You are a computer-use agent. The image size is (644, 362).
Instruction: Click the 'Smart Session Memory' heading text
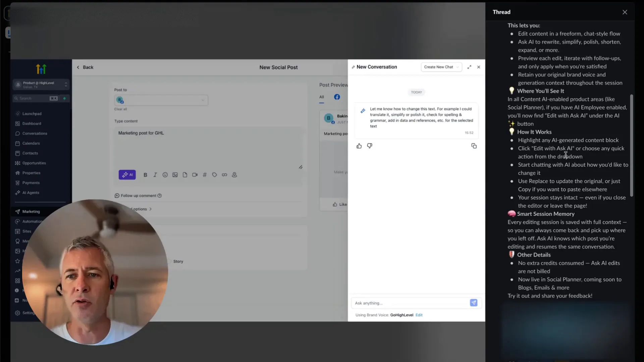click(x=546, y=214)
